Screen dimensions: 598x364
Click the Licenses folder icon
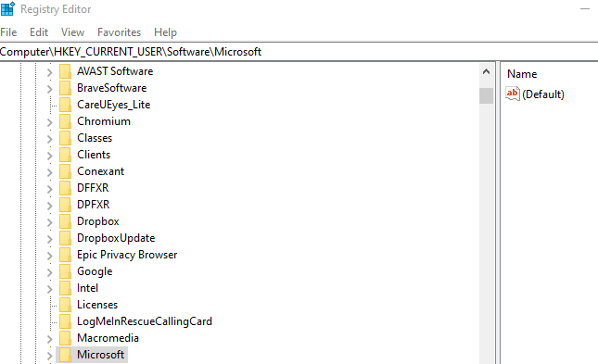pos(65,305)
